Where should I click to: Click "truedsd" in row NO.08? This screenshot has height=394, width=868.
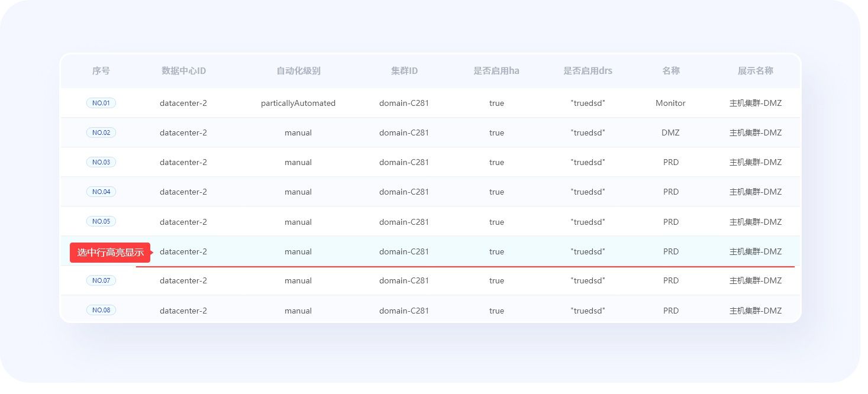pyautogui.click(x=588, y=311)
